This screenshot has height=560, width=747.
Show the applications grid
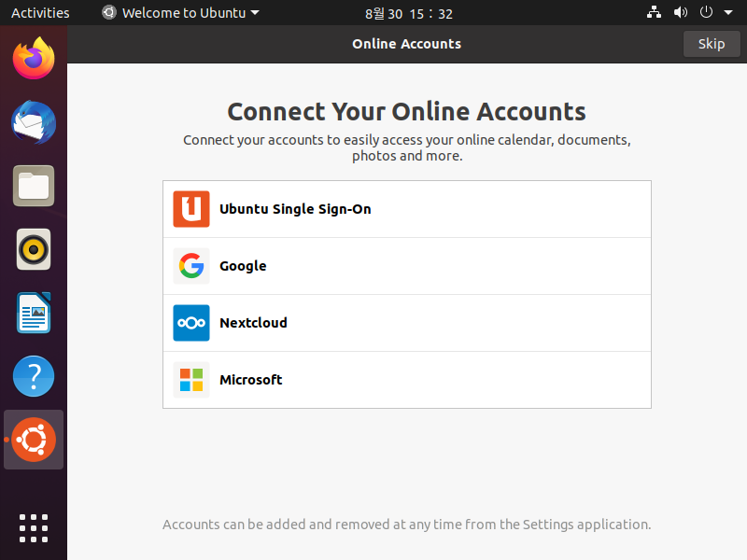34,528
